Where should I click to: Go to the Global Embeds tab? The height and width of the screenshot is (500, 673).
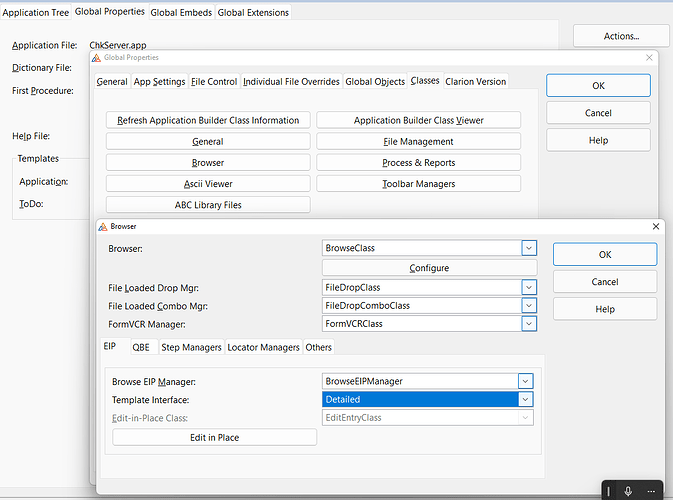180,12
